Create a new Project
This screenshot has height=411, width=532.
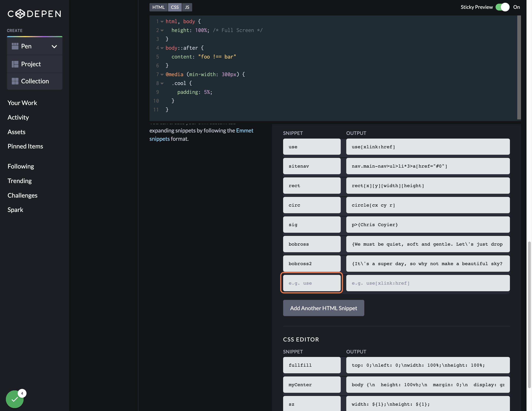tap(35, 64)
